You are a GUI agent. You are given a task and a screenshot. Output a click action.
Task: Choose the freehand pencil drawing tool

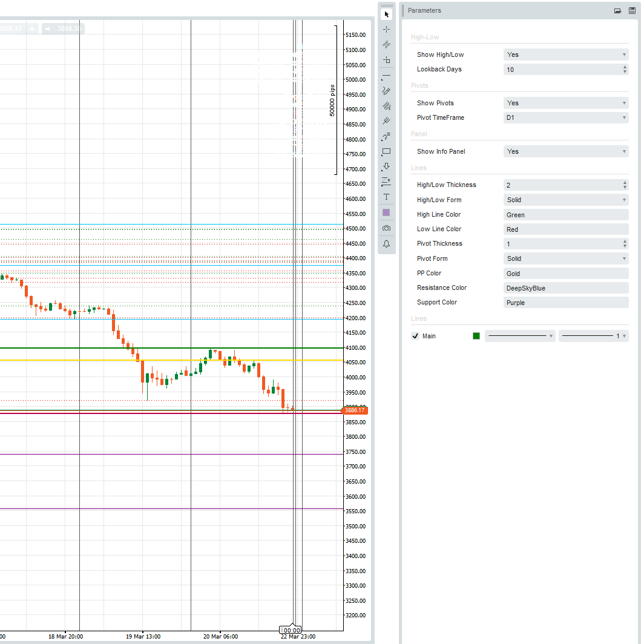[x=386, y=91]
